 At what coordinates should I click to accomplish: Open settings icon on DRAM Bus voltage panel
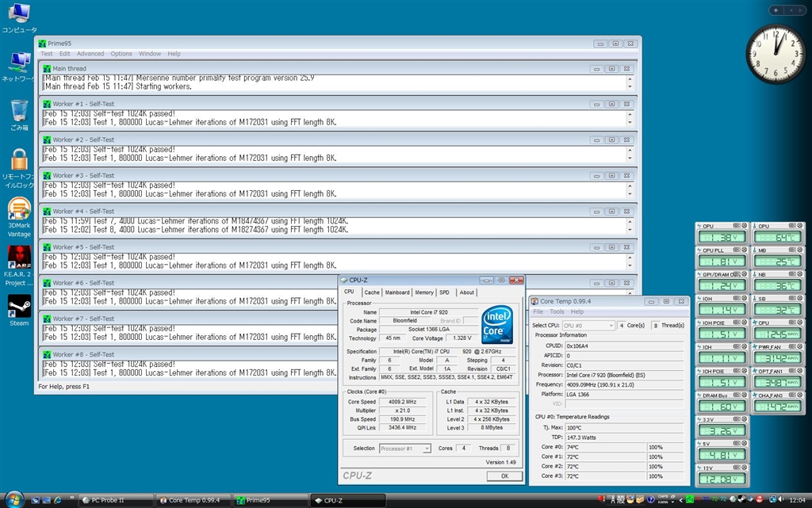tap(735, 395)
